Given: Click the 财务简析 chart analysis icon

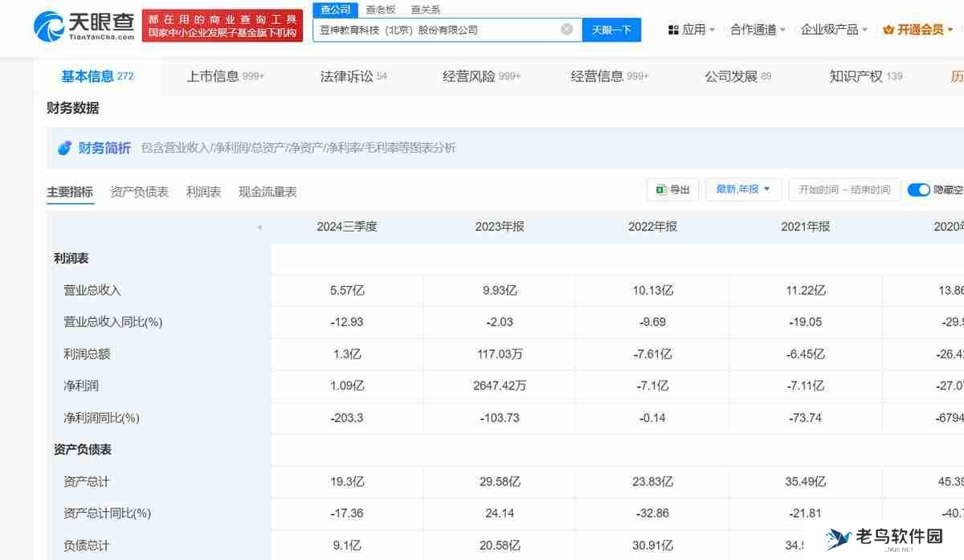Looking at the screenshot, I should (x=63, y=148).
